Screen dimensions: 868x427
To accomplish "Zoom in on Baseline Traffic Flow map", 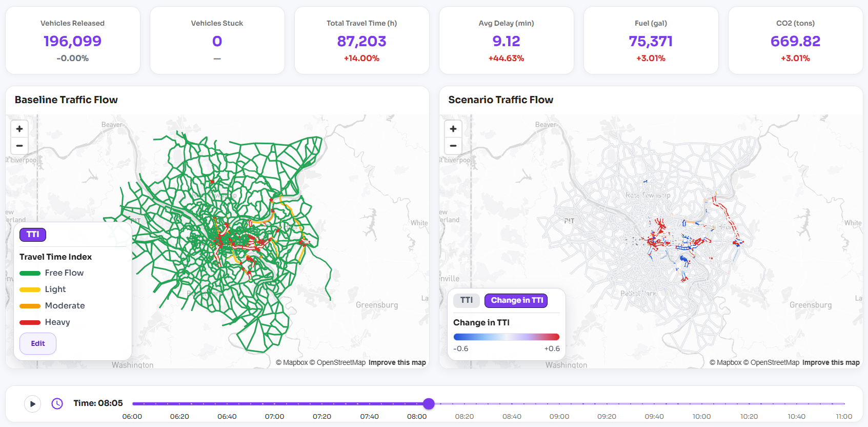I will [19, 129].
